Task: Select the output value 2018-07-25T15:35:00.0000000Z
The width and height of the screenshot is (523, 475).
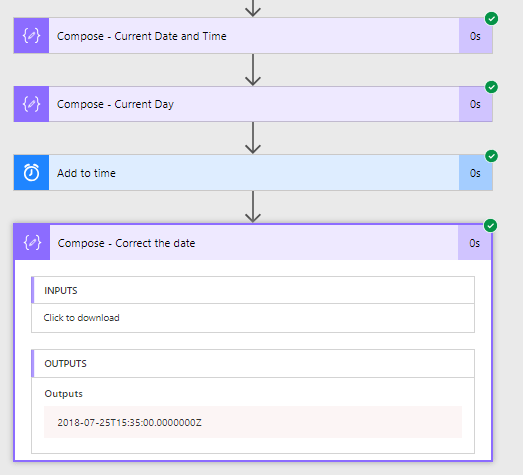Action: coord(129,423)
